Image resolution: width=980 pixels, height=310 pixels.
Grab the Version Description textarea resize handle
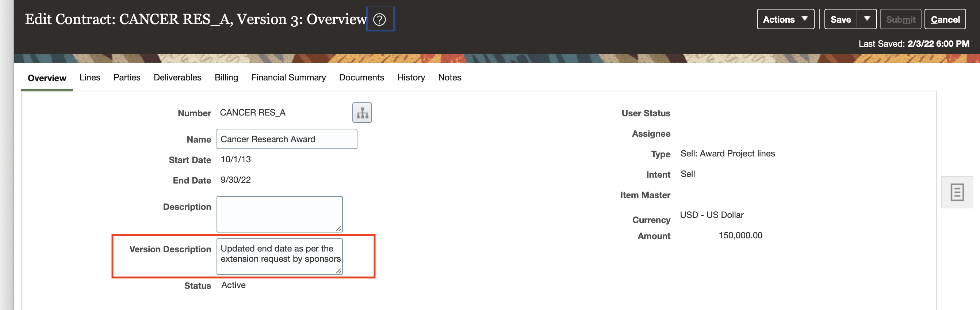pos(338,271)
